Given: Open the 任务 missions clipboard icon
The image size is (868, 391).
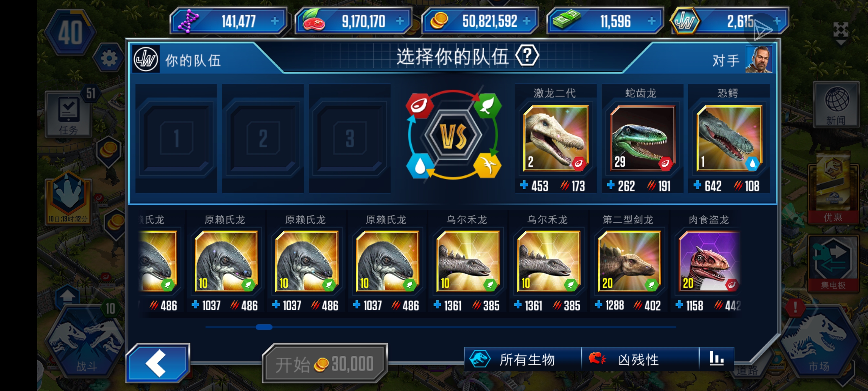Looking at the screenshot, I should point(69,114).
